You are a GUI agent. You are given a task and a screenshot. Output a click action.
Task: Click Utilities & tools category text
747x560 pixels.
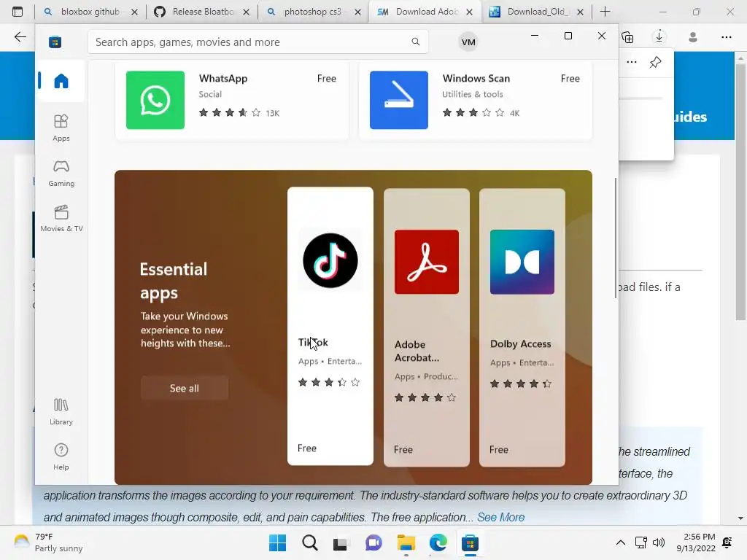coord(472,94)
